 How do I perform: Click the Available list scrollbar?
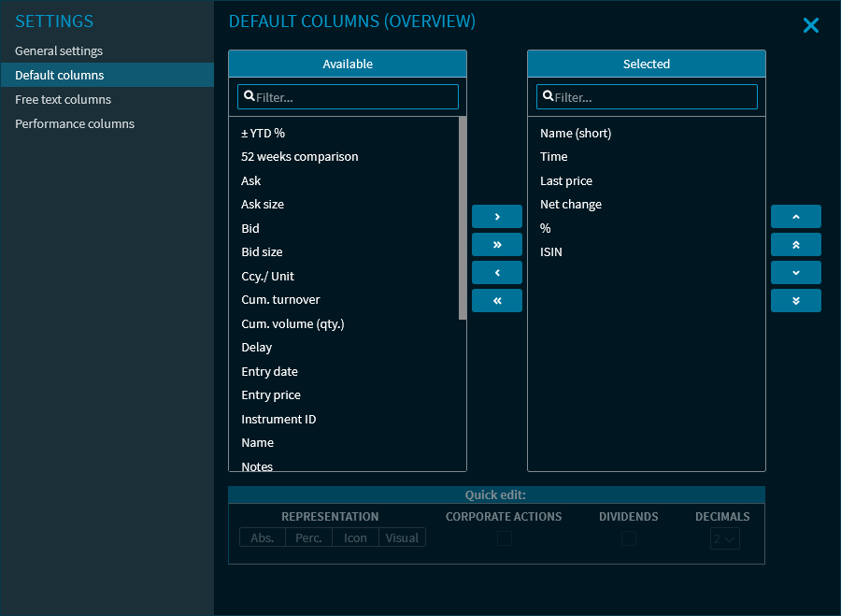[463, 218]
